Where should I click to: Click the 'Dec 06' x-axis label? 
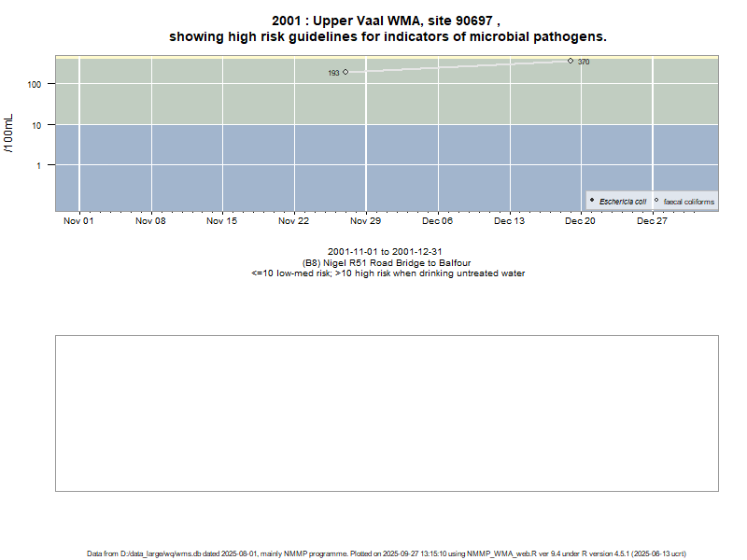coord(437,221)
